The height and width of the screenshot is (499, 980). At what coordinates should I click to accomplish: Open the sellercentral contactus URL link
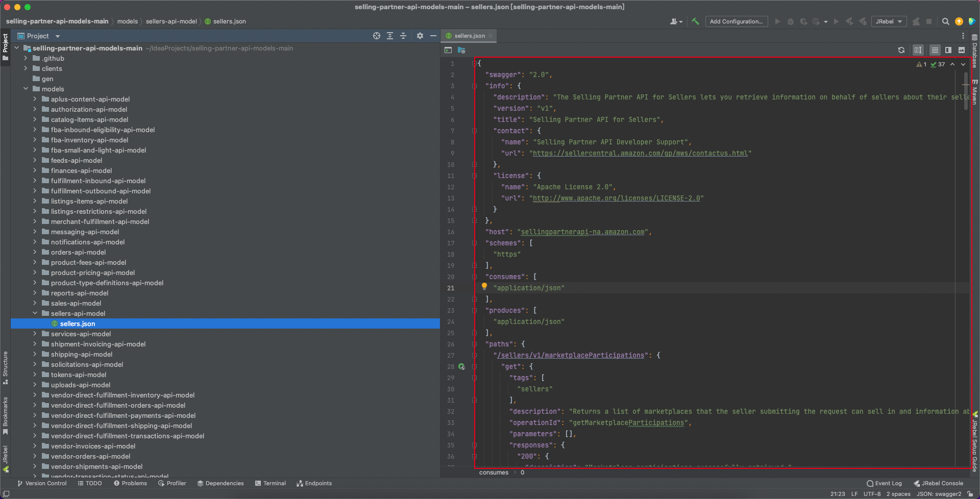(640, 153)
